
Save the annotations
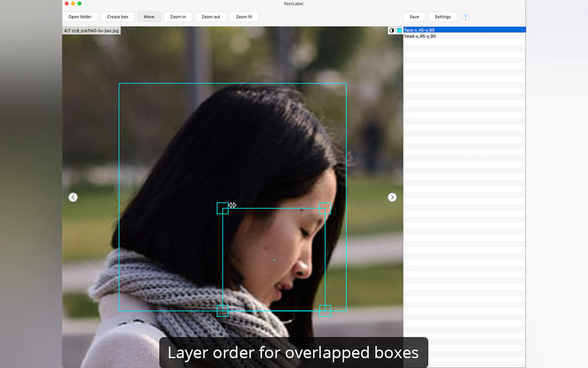tap(414, 17)
